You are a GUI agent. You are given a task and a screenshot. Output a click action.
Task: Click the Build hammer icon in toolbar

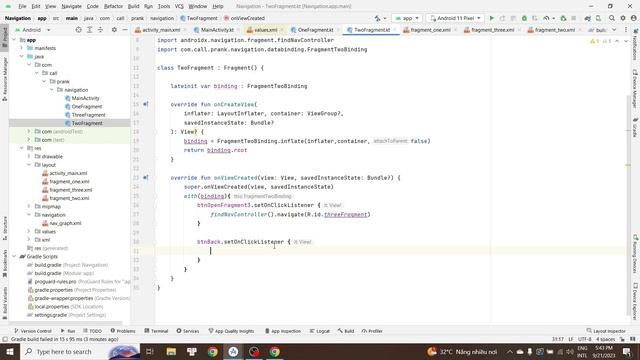[x=378, y=18]
